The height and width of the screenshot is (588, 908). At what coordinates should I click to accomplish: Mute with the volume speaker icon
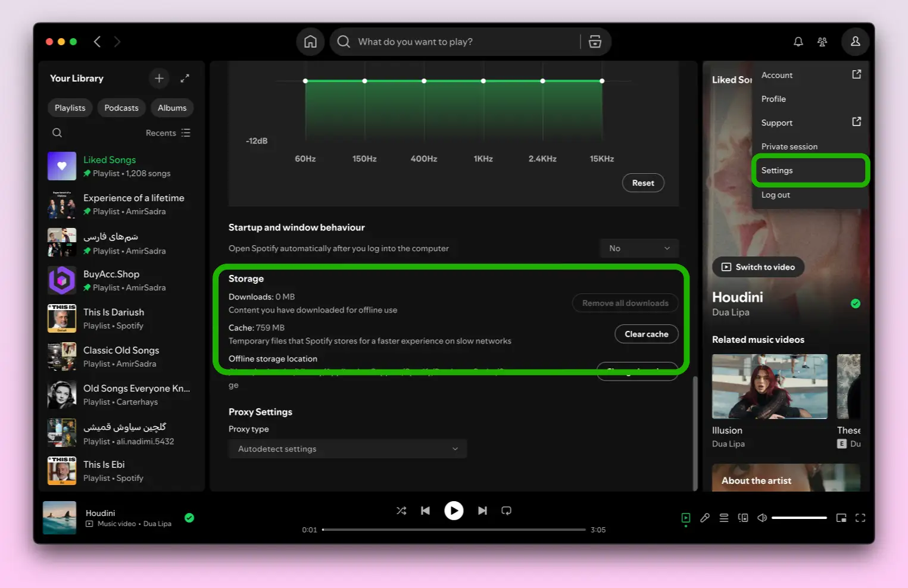[762, 518]
